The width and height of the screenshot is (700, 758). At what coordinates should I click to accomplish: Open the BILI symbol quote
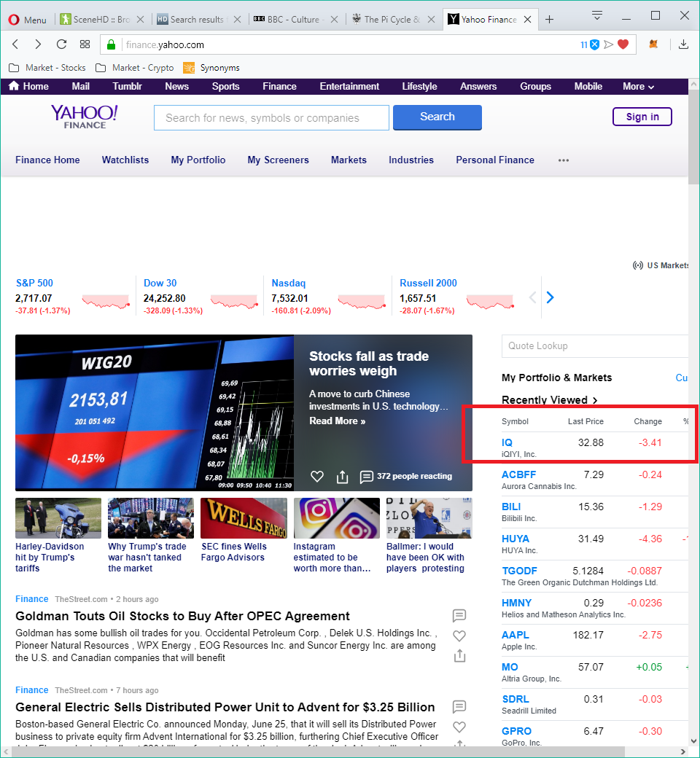[x=511, y=507]
